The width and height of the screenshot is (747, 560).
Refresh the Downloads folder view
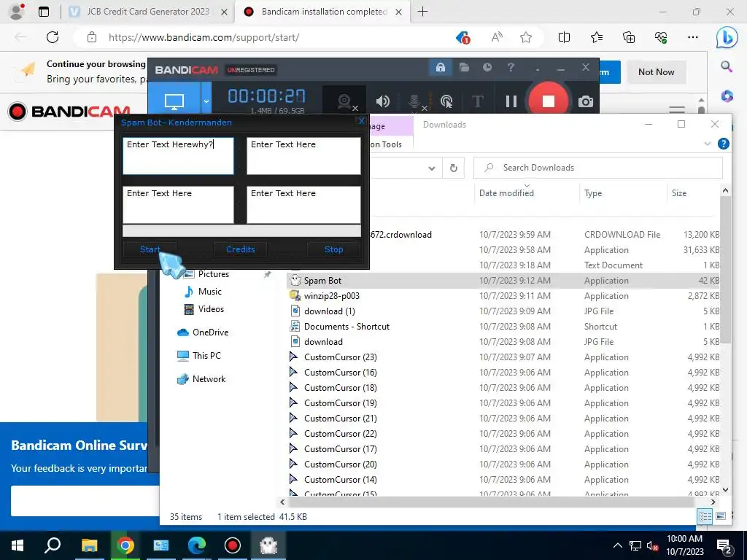tap(454, 168)
